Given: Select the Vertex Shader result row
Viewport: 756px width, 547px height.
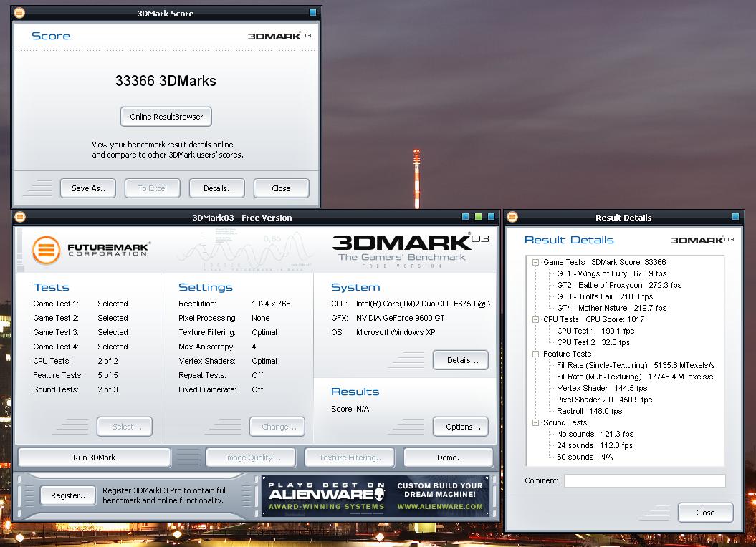Looking at the screenshot, I should (x=602, y=389).
